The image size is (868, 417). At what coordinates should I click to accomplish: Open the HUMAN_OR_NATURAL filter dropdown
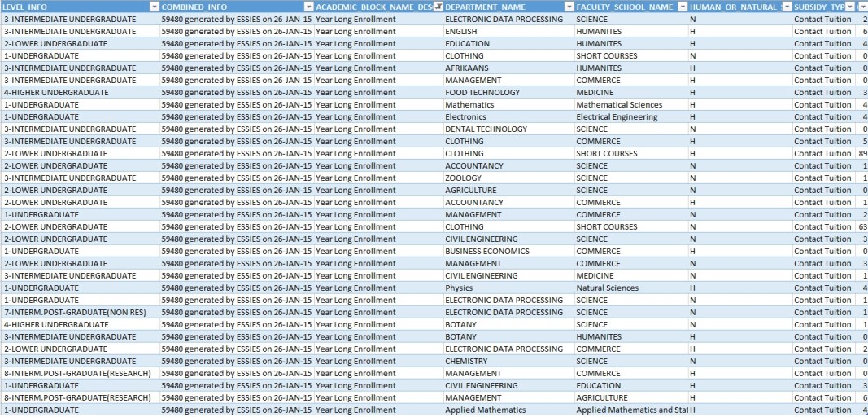(x=786, y=7)
